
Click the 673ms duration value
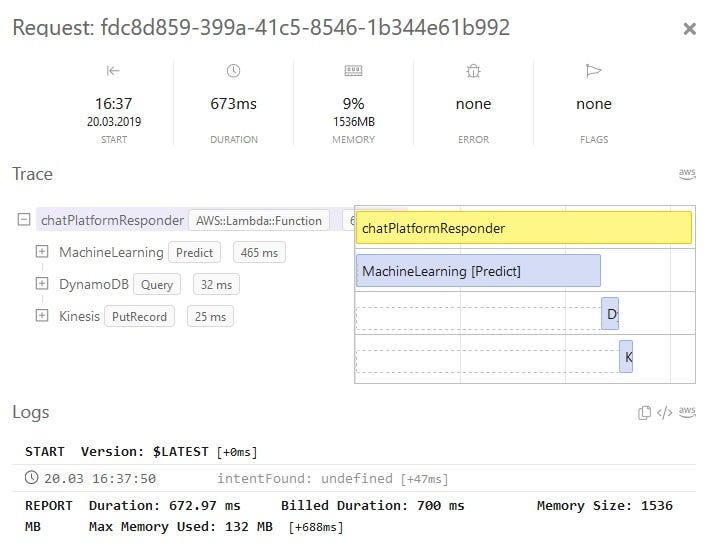pos(233,104)
